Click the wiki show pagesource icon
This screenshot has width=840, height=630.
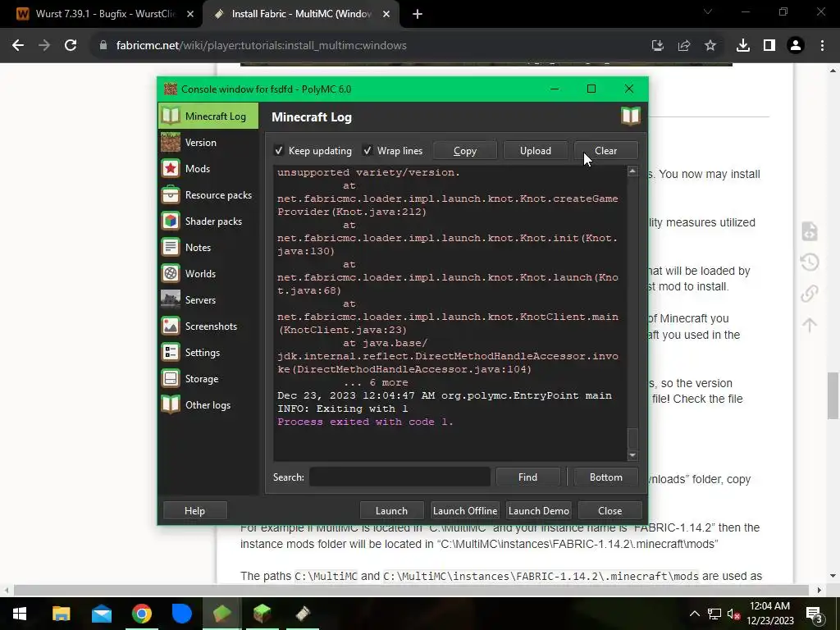click(x=810, y=231)
